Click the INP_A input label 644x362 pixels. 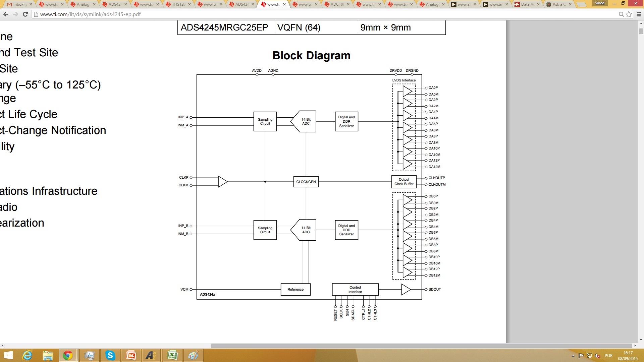click(x=183, y=117)
